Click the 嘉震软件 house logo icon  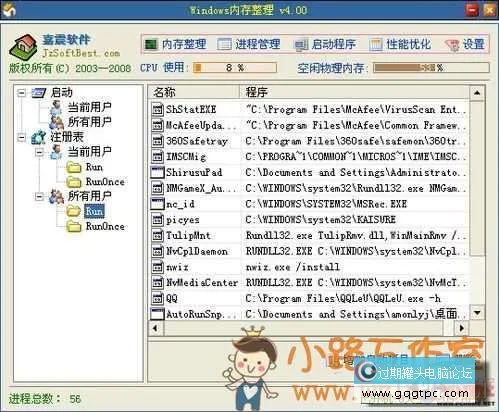[23, 46]
